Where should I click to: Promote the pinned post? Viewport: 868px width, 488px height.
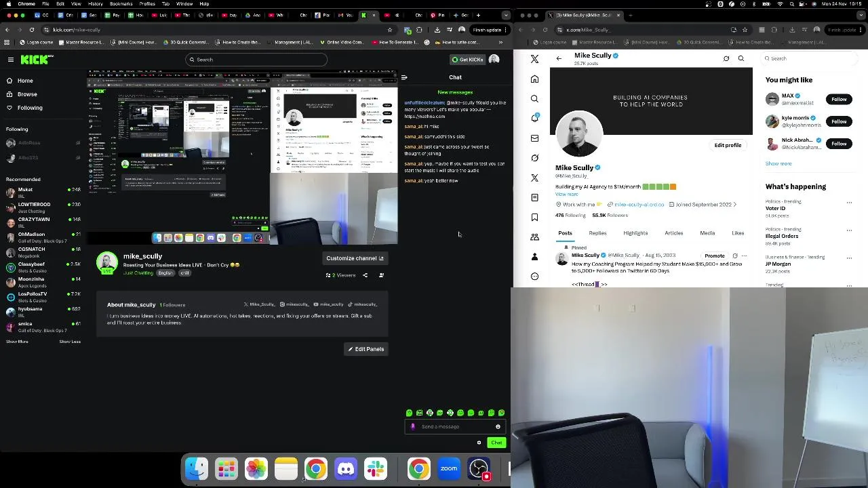(715, 256)
